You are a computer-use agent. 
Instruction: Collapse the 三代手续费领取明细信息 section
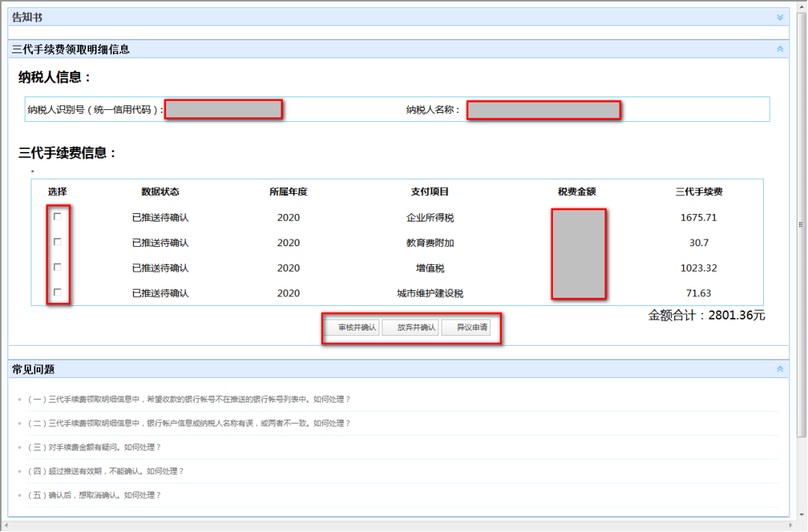point(780,49)
